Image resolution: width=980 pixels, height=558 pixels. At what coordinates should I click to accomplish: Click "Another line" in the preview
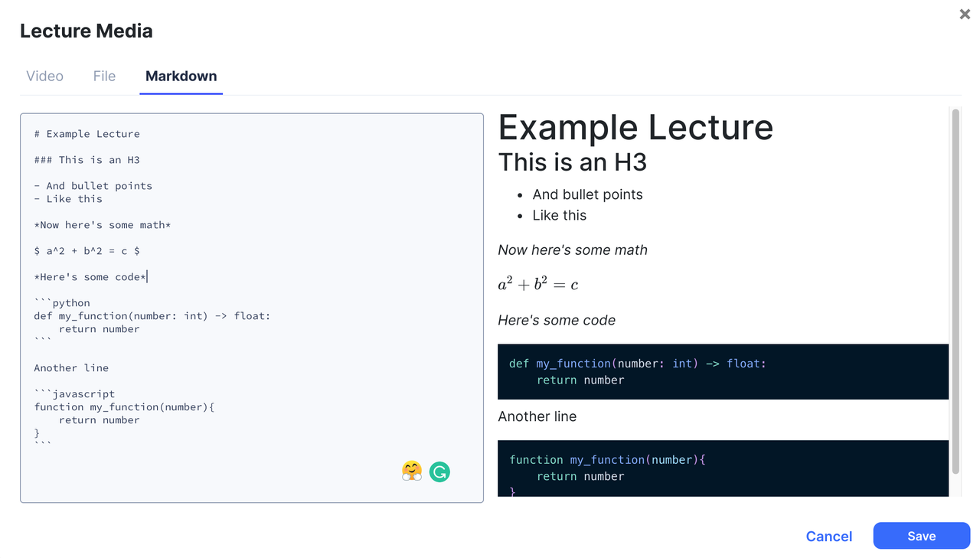tap(537, 416)
